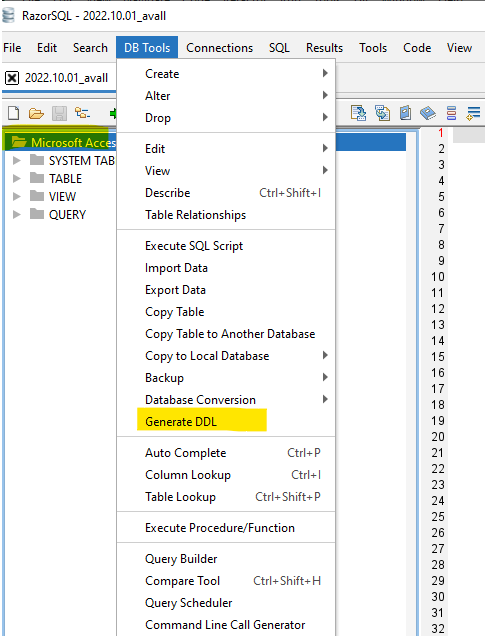Click the QUERY folder icon
Viewport: 485px width, 636px height.
[37, 214]
